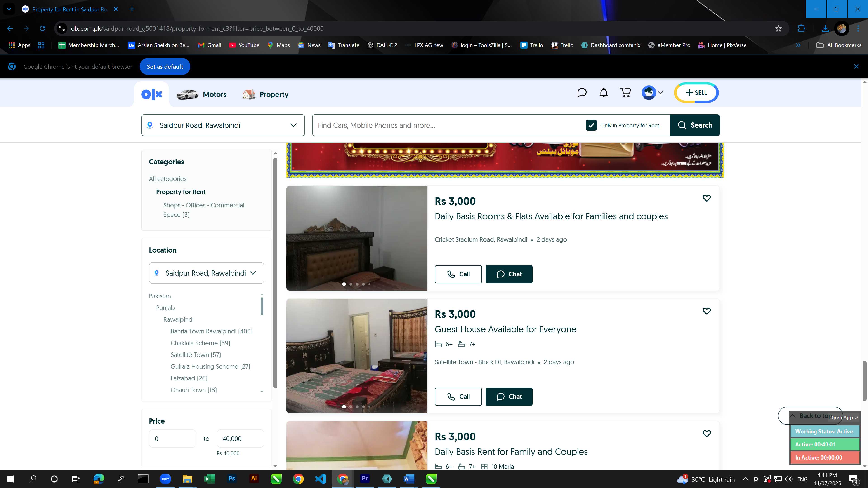
Task: Go back with the browser back arrow
Action: point(10,29)
